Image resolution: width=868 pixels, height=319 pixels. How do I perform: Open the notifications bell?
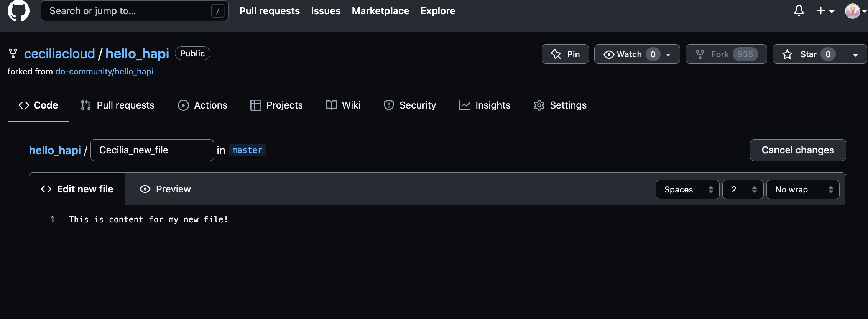(x=799, y=11)
